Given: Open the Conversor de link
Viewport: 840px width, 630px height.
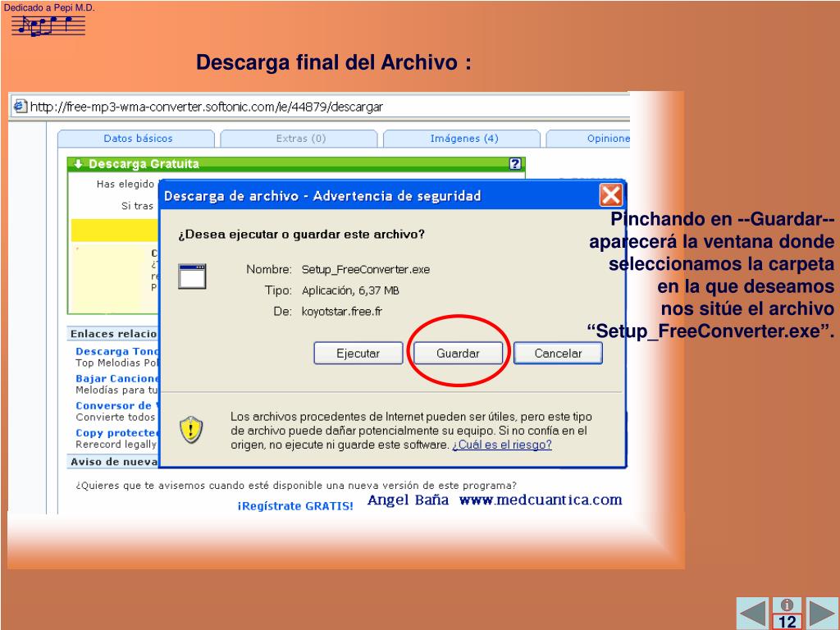Looking at the screenshot, I should (x=117, y=406).
